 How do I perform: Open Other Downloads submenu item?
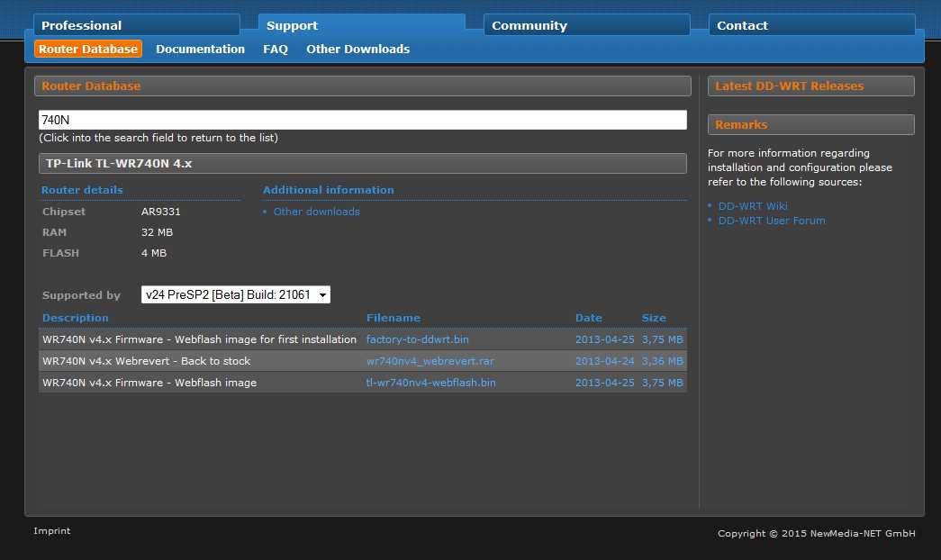point(358,50)
